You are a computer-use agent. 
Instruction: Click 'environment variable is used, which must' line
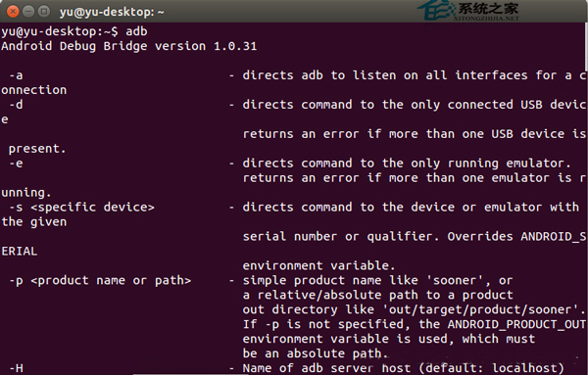[x=389, y=339]
